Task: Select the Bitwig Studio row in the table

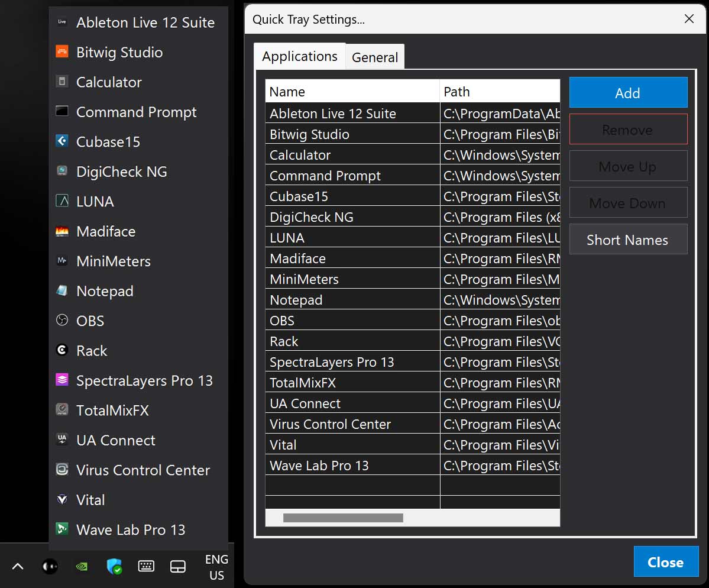Action: [412, 134]
